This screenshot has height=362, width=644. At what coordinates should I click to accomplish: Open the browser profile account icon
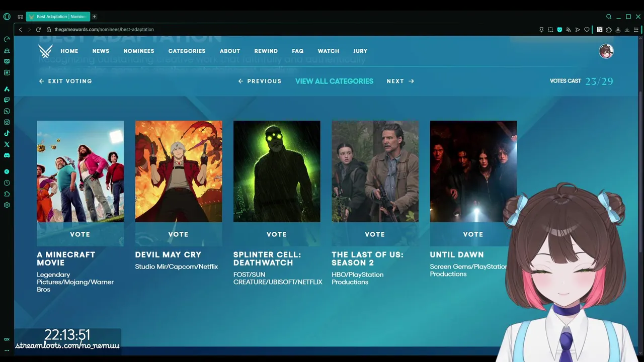(618, 30)
